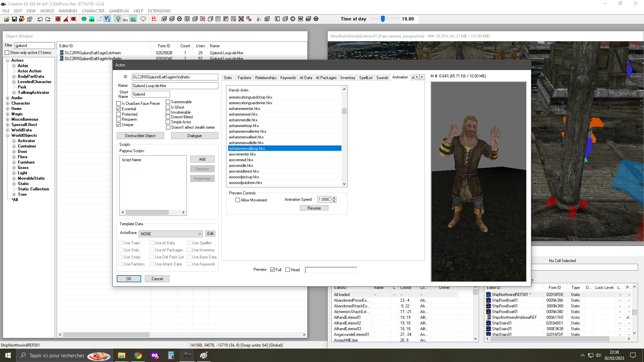
Task: Open Chrome from the taskbar
Action: 138,355
